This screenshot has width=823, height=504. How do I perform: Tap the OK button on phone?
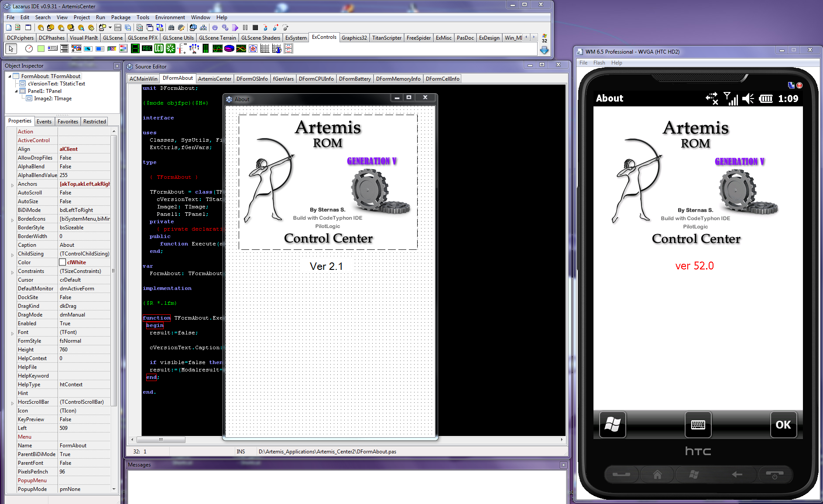point(783,424)
